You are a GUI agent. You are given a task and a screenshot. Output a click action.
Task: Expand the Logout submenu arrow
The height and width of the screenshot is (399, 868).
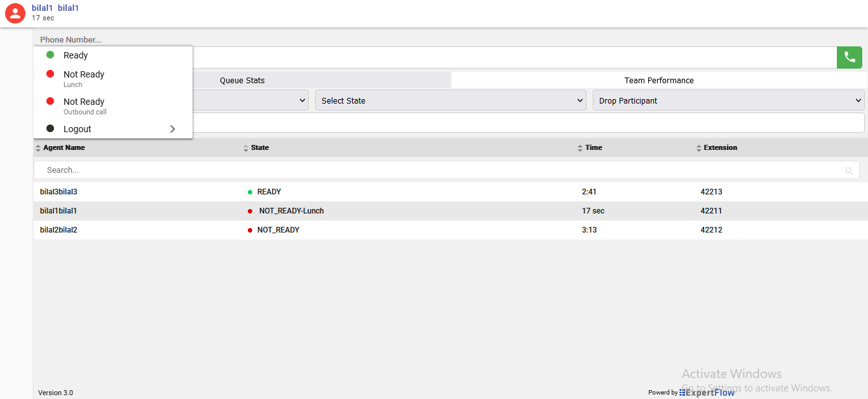[x=172, y=129]
